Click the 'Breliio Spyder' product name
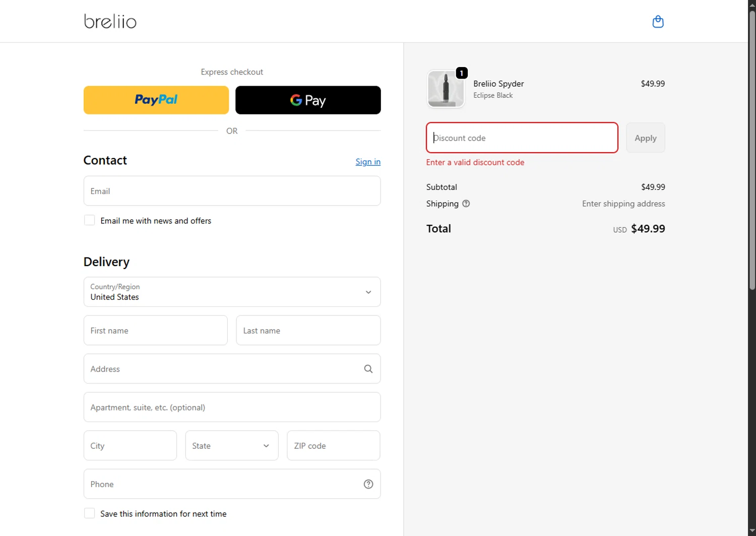The width and height of the screenshot is (756, 536). [x=498, y=84]
